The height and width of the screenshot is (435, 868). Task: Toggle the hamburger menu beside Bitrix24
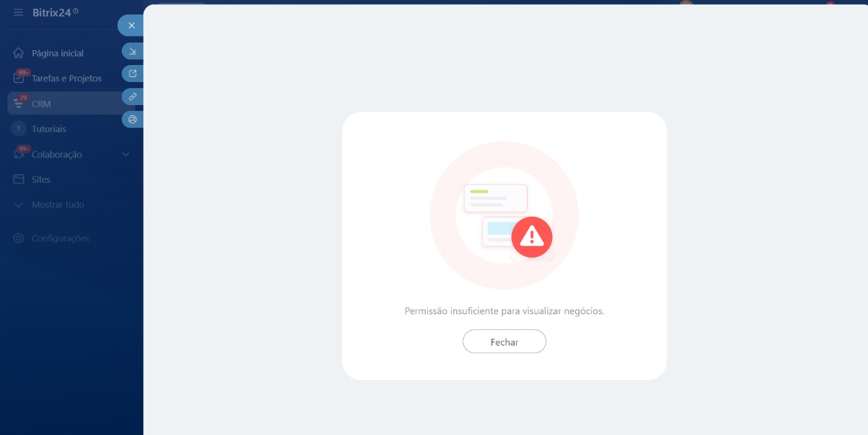(x=18, y=12)
